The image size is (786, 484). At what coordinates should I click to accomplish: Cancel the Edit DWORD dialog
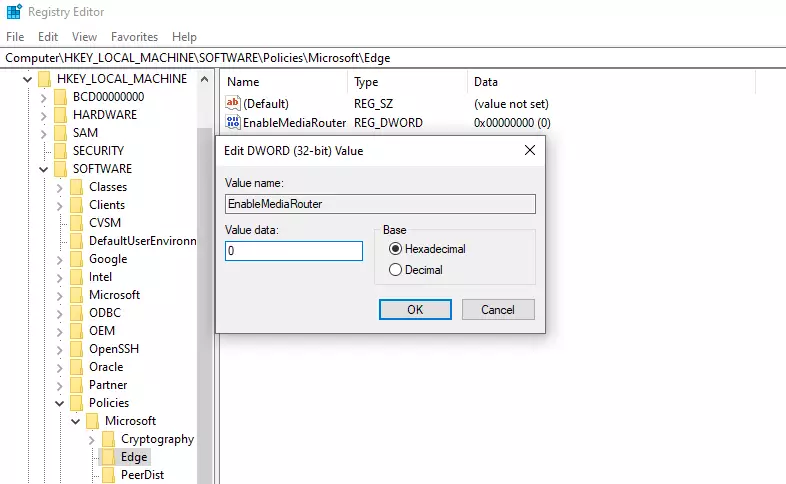(498, 310)
